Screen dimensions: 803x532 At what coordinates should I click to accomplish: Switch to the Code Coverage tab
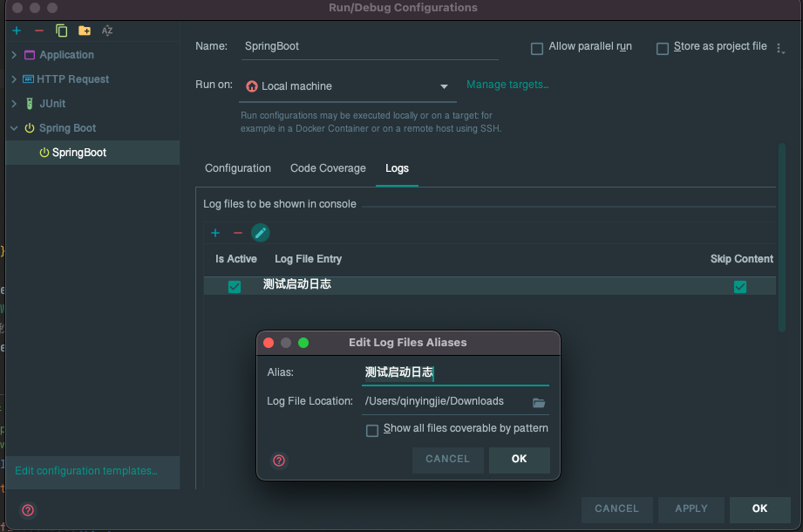[328, 168]
